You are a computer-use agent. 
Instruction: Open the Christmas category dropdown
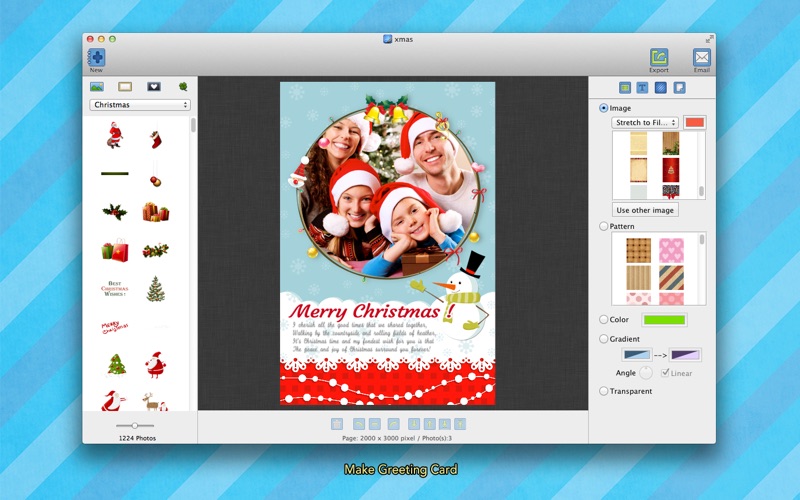140,105
